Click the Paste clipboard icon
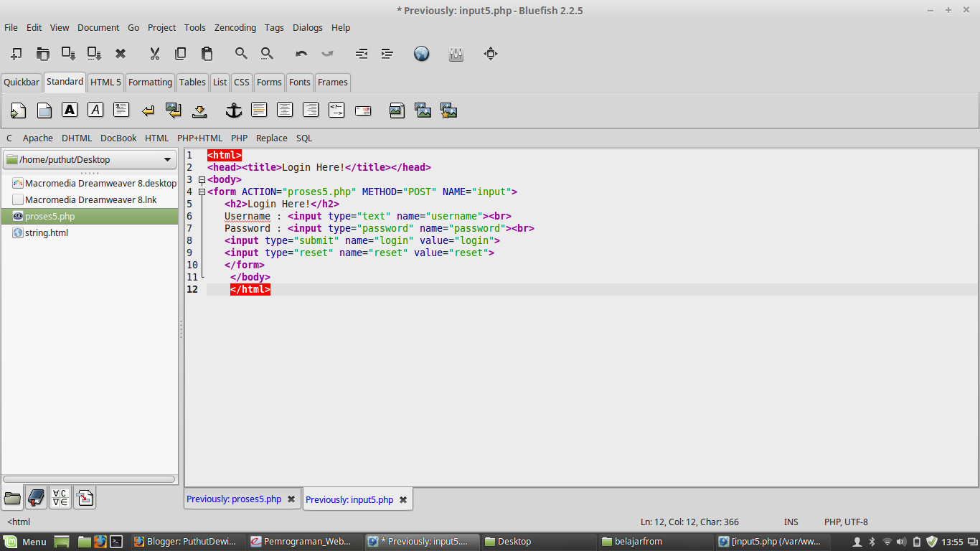This screenshot has width=980, height=551. point(207,54)
